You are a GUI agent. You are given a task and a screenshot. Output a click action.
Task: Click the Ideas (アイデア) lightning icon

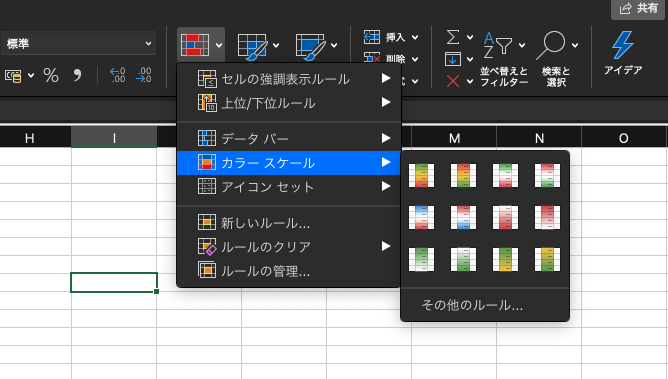click(622, 45)
